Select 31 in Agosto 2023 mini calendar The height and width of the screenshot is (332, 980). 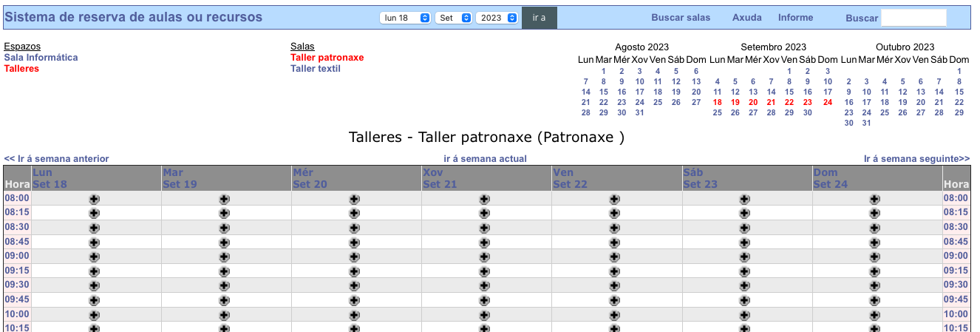pos(639,113)
